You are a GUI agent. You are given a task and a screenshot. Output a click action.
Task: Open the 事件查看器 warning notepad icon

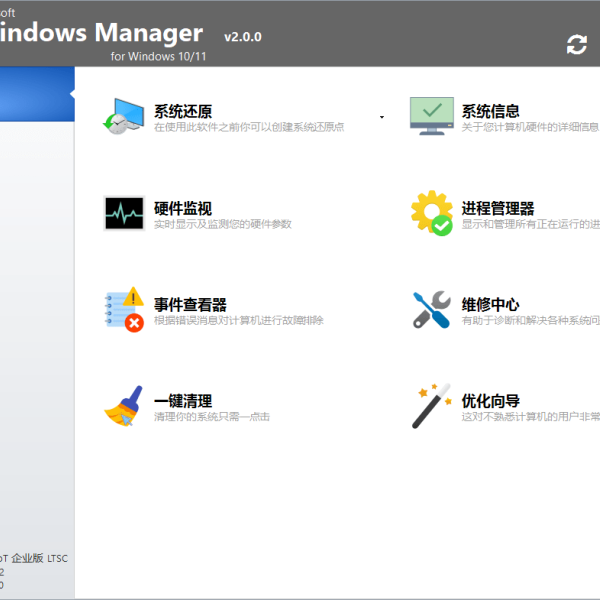[124, 310]
